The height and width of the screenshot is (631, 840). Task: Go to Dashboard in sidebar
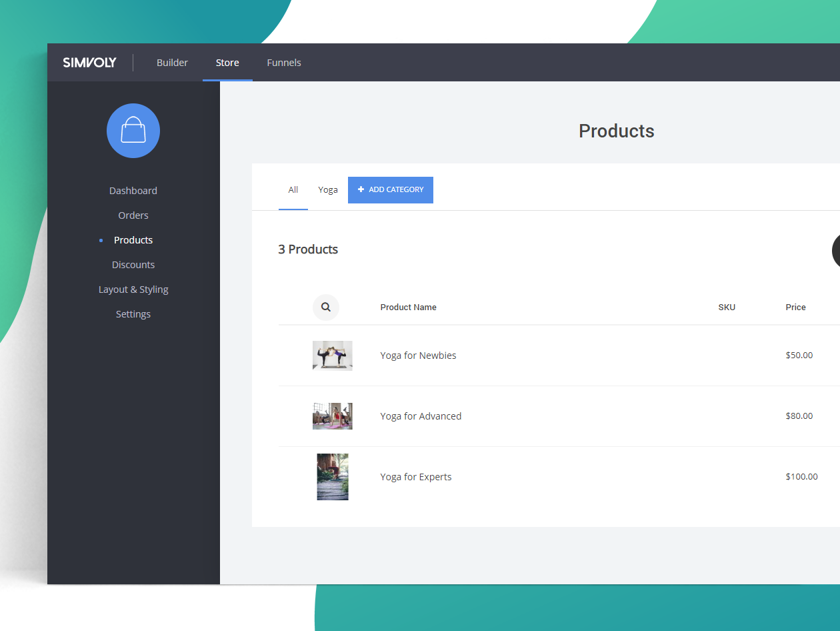tap(133, 191)
